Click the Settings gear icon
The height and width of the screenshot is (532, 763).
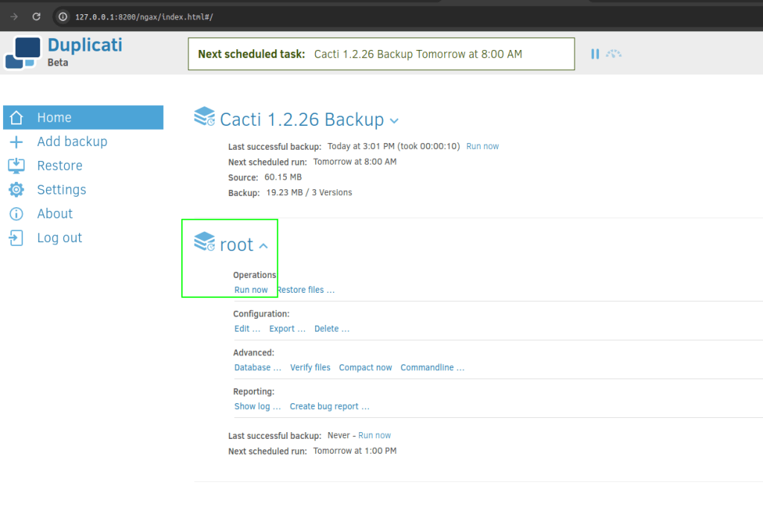click(x=16, y=189)
